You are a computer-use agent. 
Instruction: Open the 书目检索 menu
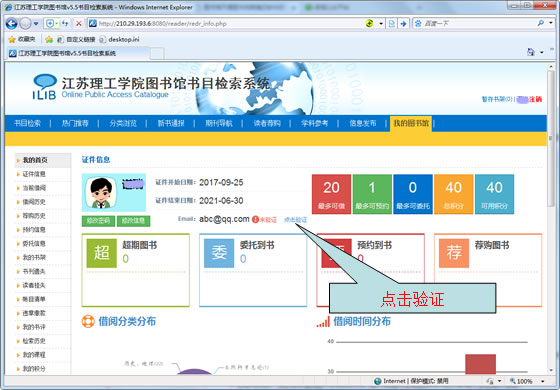coord(27,124)
